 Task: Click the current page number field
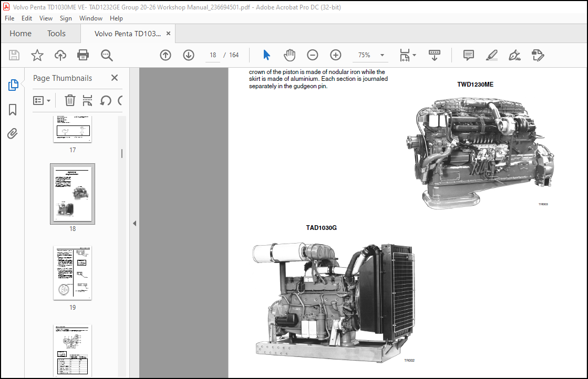click(213, 55)
